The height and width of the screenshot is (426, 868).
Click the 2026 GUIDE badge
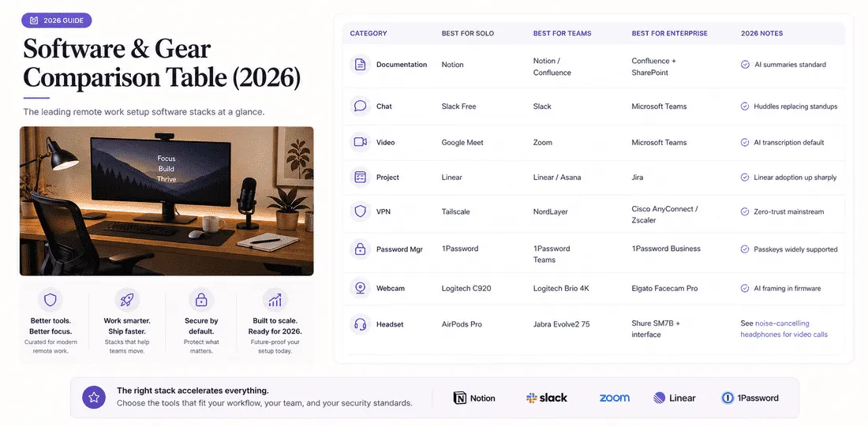coord(57,21)
